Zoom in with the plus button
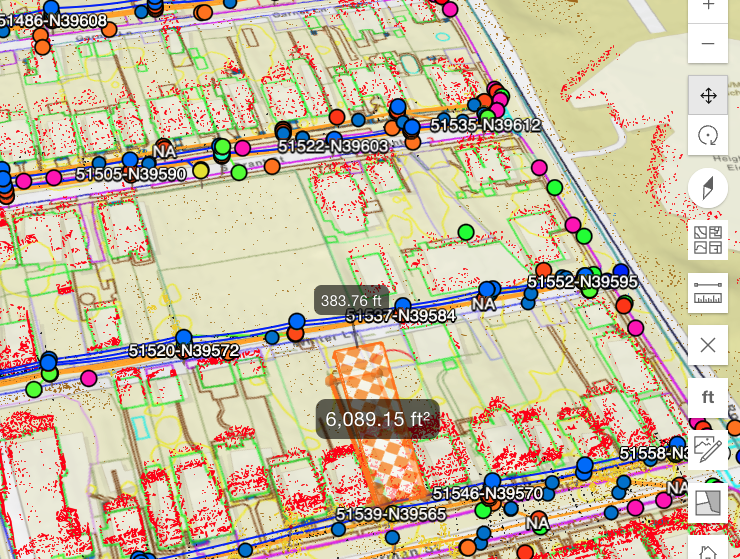This screenshot has width=740, height=559. pos(707,7)
